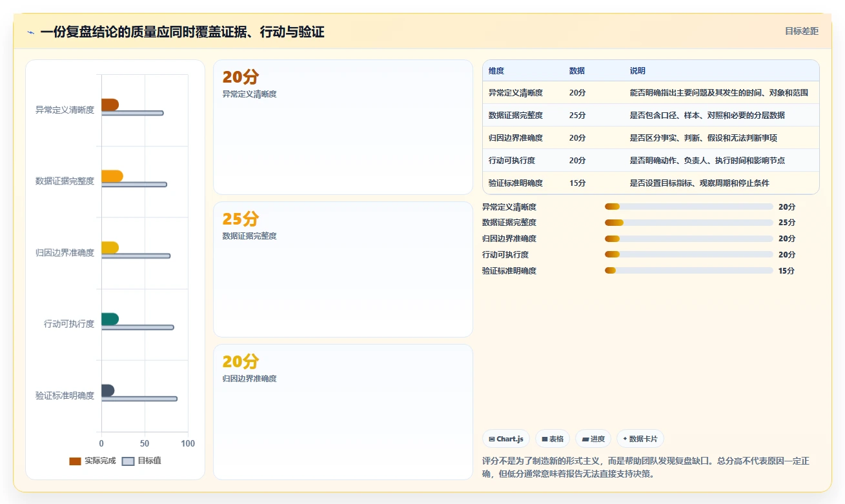Open the 20分 异常定义清晰度 data card
The width and height of the screenshot is (845, 504).
pyautogui.click(x=343, y=127)
